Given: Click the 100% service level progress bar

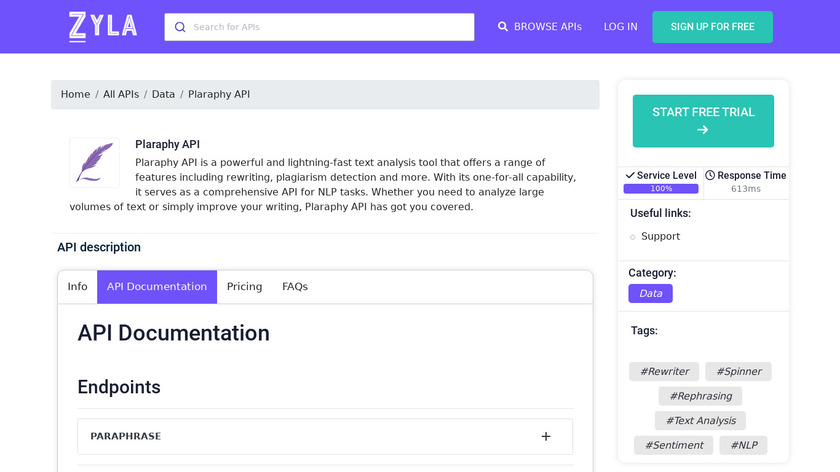Looking at the screenshot, I should tap(661, 189).
